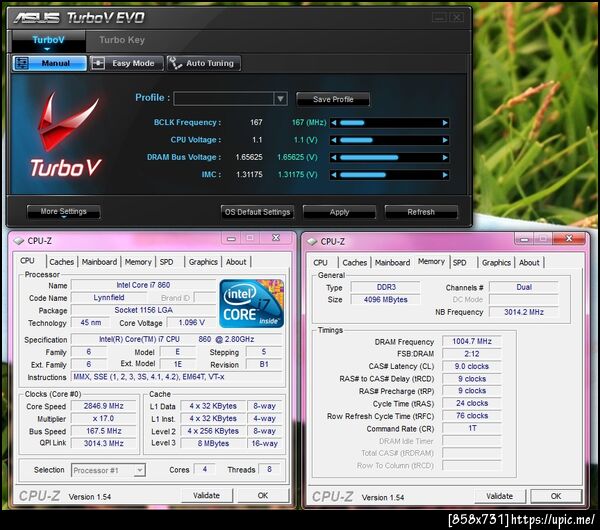Screen dimensions: 600x530
Task: Minimize the left CPU-Z window
Action: [231, 238]
